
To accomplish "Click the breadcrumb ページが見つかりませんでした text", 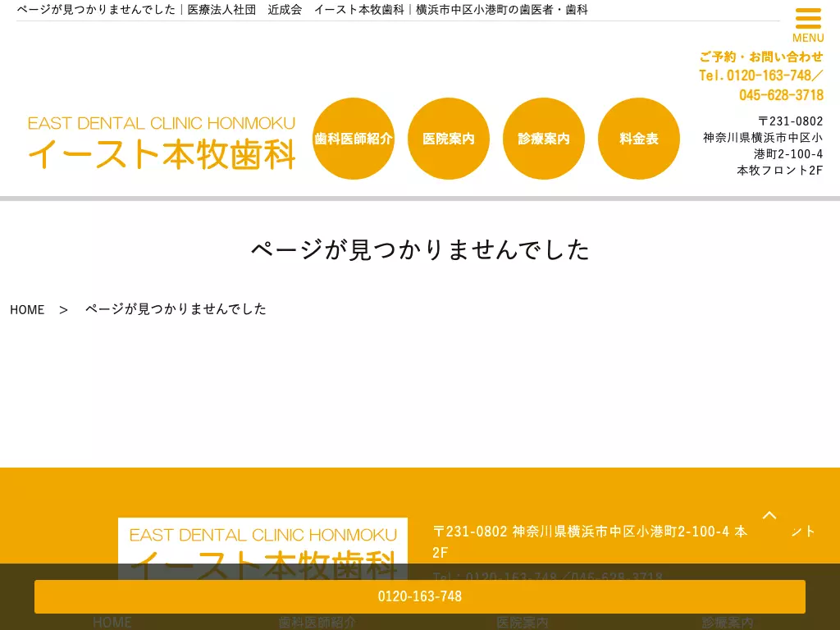I will coord(176,309).
